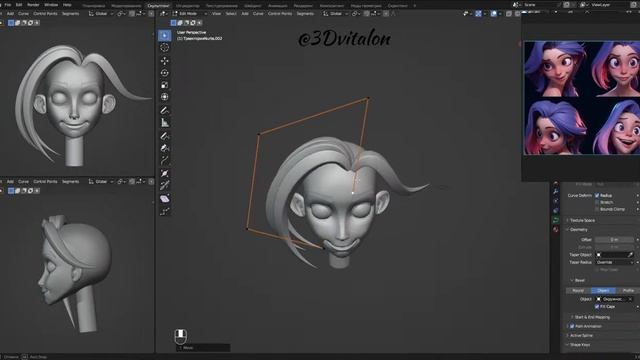640x360 pixels.
Task: Open Edit Mode dropdown in center viewport
Action: (x=190, y=13)
